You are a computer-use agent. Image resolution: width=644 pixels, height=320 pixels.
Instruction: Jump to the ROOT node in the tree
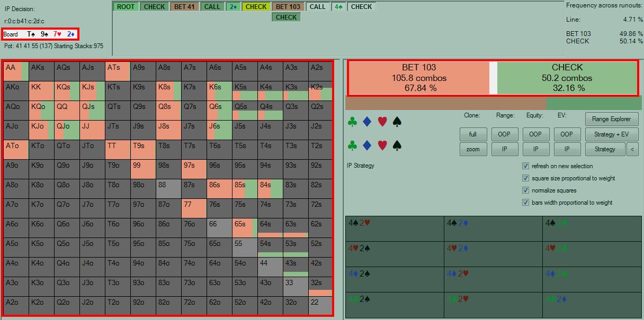point(126,7)
